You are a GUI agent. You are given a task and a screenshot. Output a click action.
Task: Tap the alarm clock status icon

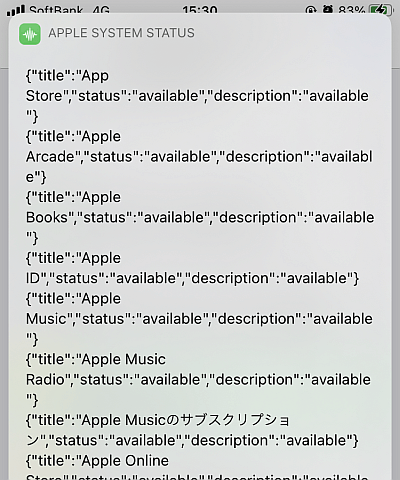pos(328,10)
